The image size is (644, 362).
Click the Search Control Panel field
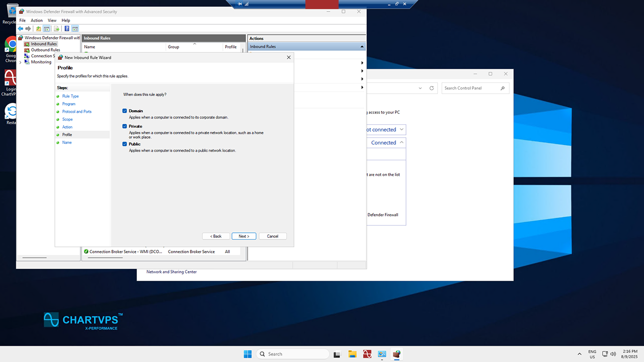tap(471, 88)
